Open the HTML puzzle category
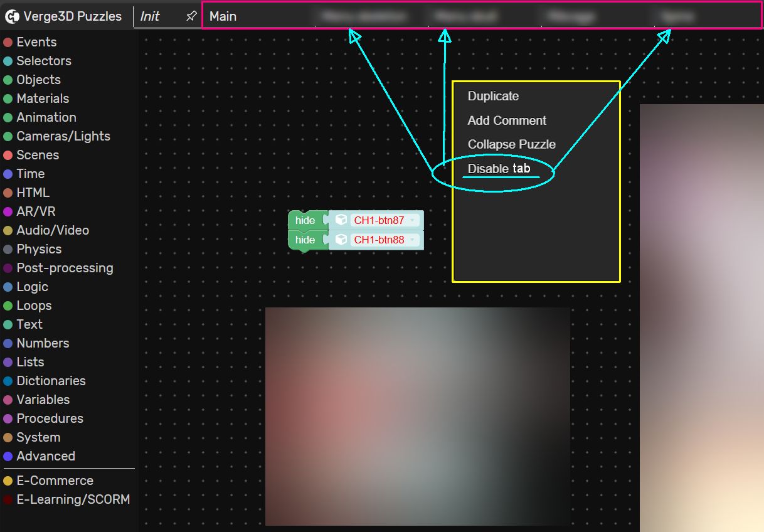The image size is (764, 532). click(26, 193)
